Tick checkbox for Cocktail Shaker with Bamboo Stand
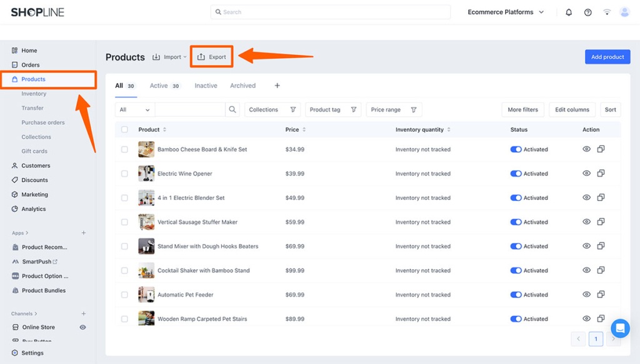 [124, 270]
